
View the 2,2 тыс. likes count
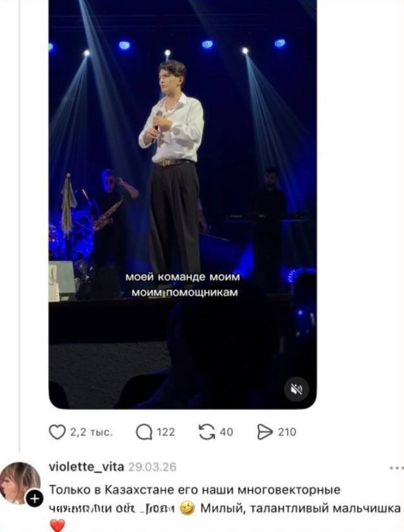click(91, 432)
